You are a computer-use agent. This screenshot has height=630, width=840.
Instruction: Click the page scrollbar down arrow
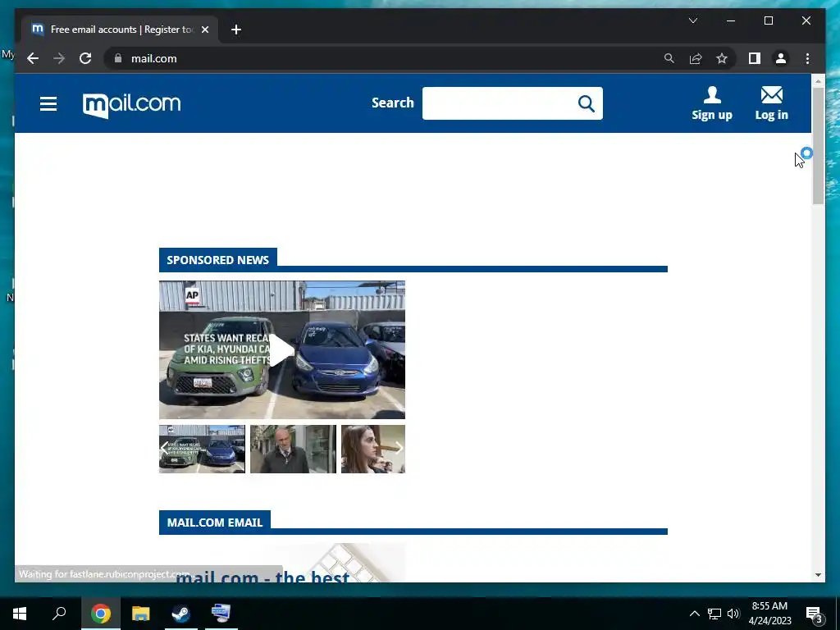pos(818,575)
